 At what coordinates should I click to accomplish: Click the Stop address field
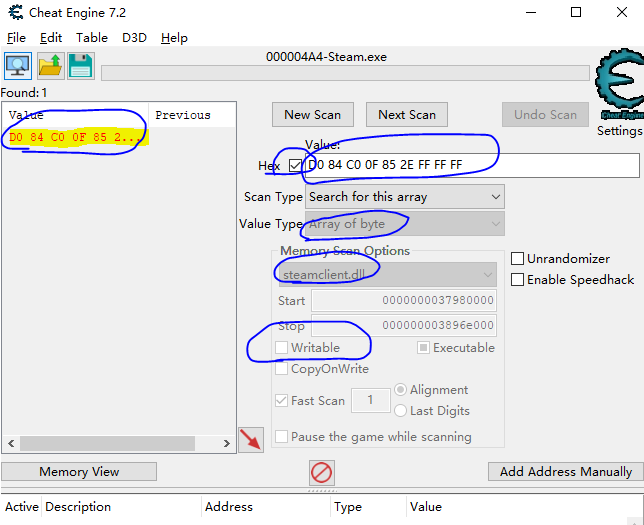click(404, 325)
